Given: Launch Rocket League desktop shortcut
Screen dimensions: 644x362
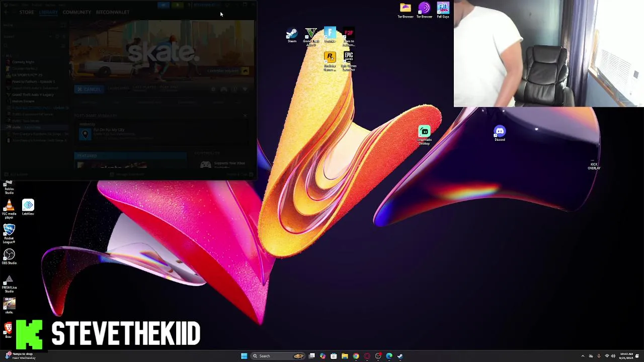Looking at the screenshot, I should coord(9,234).
